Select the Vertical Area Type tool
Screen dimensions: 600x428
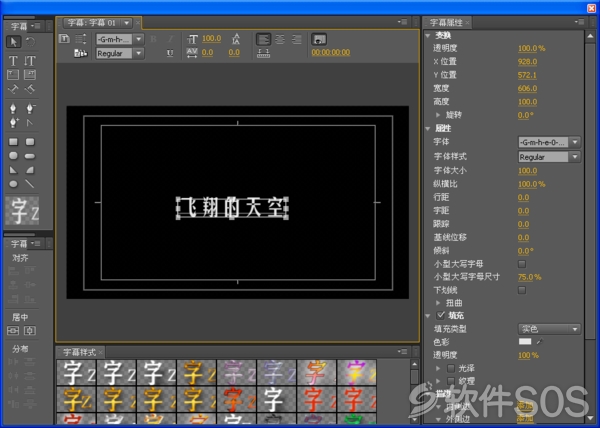30,75
